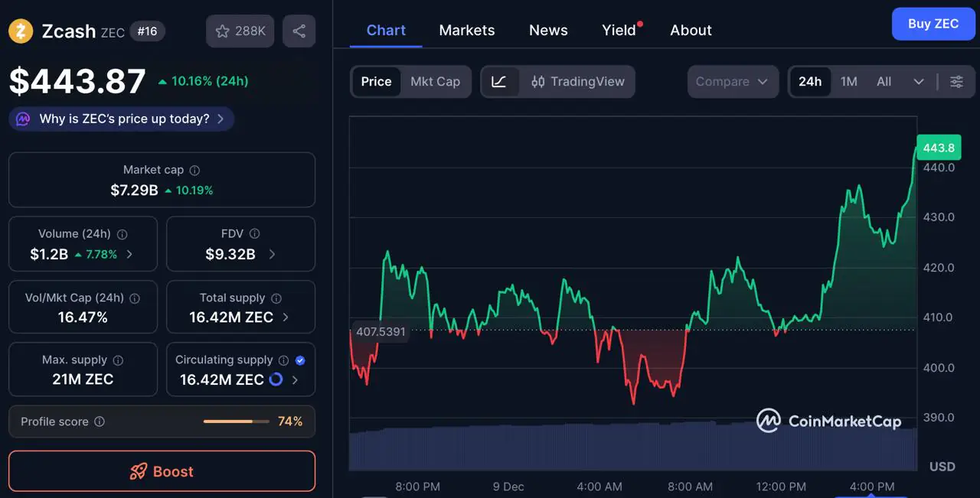
Task: Open chart settings sliders icon
Action: [956, 82]
